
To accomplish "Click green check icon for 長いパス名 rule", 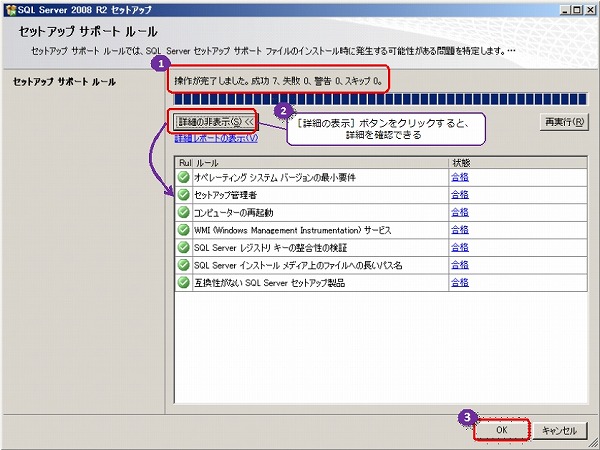I will pyautogui.click(x=184, y=265).
